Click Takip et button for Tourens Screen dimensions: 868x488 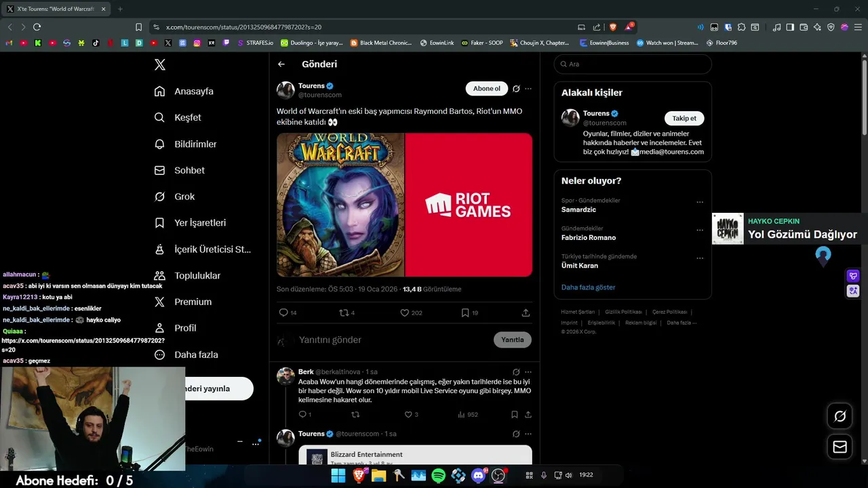[684, 118]
